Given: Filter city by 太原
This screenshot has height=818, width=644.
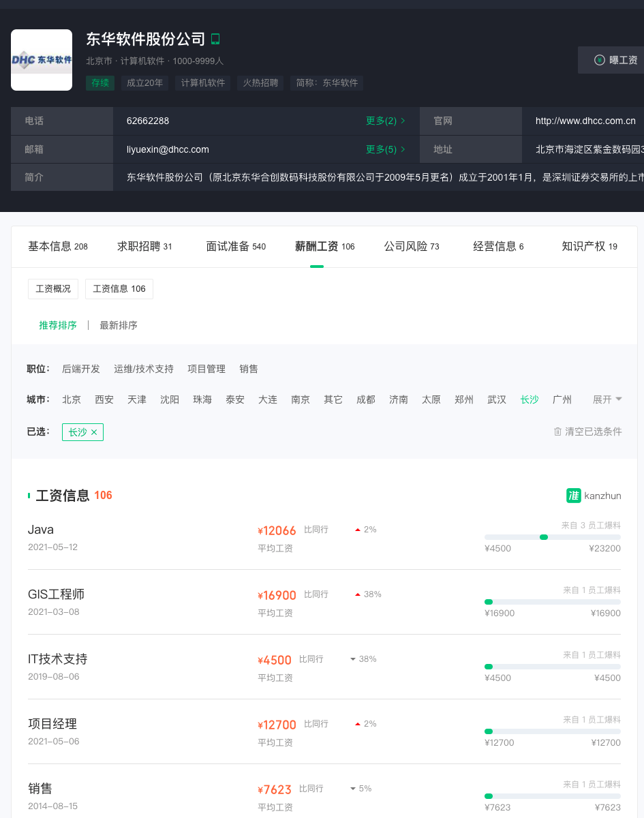Looking at the screenshot, I should click(x=431, y=399).
